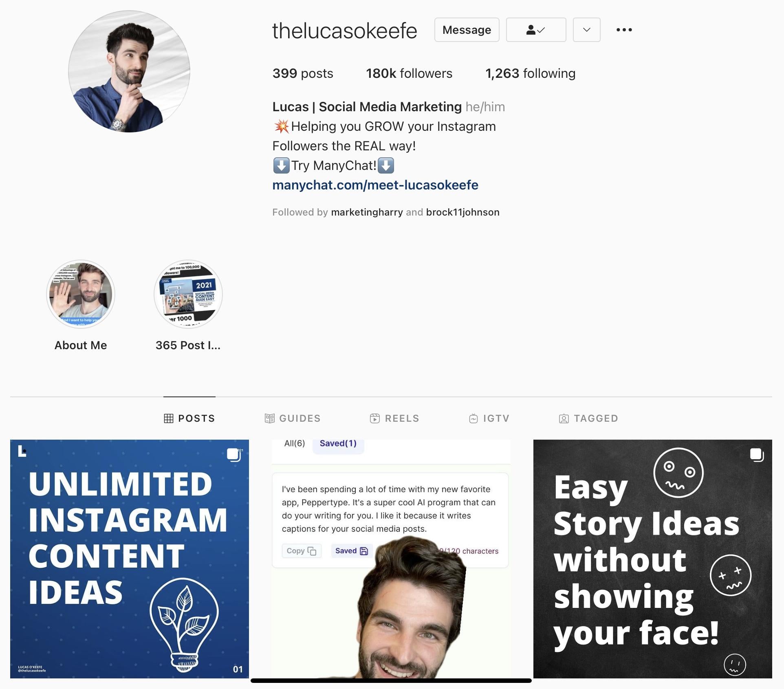Open the three-dots options menu
784x689 pixels.
click(x=624, y=30)
